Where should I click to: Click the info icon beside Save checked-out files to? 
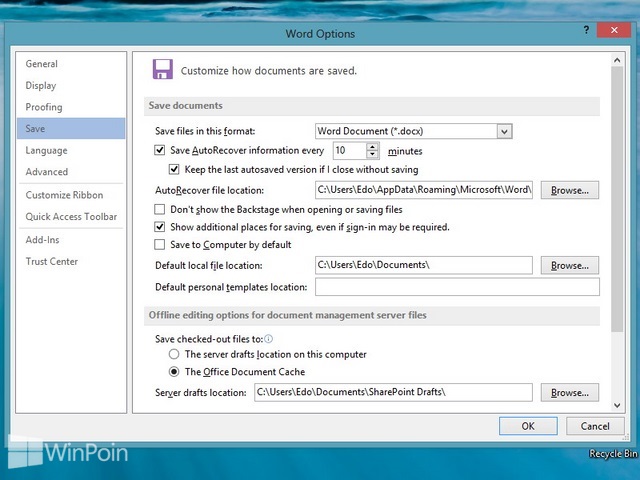269,339
